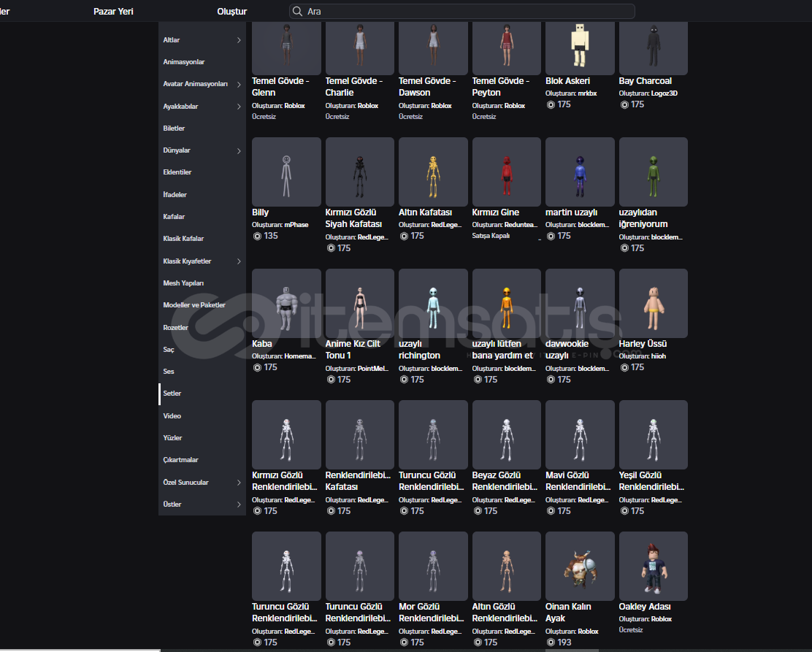Open the Beyaz Gözlü Renklendirilebi... title
This screenshot has width=812, height=652.
pyautogui.click(x=505, y=482)
